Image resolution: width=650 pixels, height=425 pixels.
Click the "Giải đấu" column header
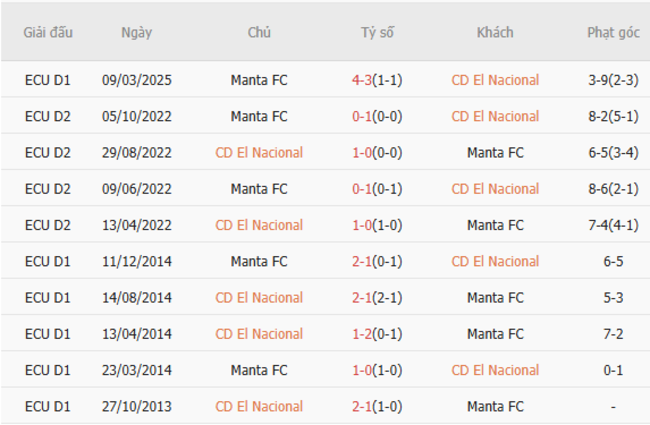click(x=48, y=32)
